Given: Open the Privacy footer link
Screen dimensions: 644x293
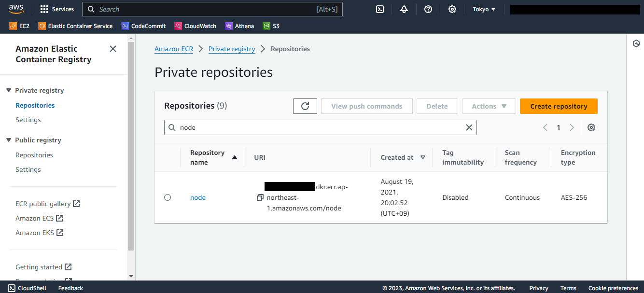Looking at the screenshot, I should pos(539,288).
